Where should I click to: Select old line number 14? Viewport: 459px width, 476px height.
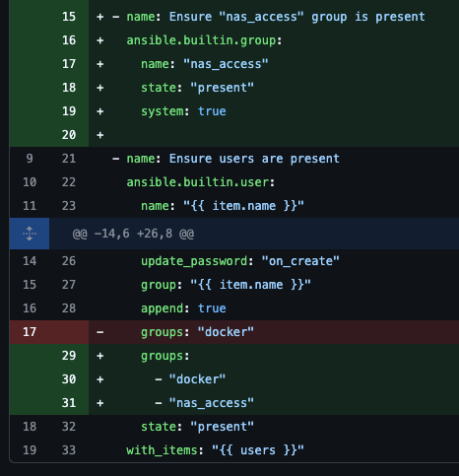(x=30, y=261)
